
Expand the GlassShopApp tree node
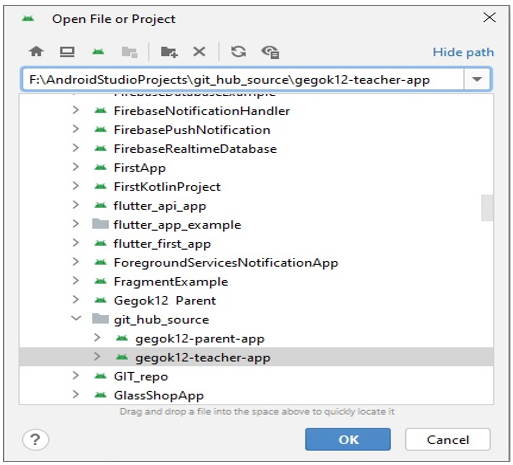coord(76,395)
